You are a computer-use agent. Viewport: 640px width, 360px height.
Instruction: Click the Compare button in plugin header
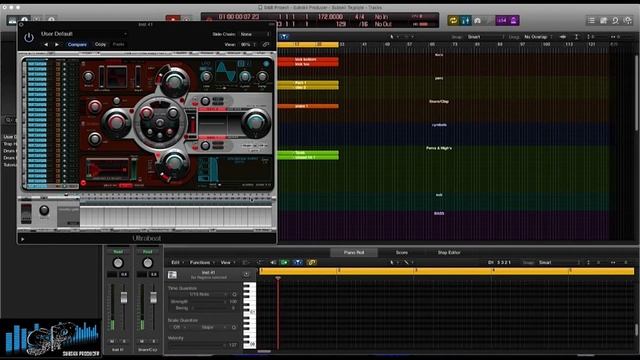pyautogui.click(x=77, y=44)
